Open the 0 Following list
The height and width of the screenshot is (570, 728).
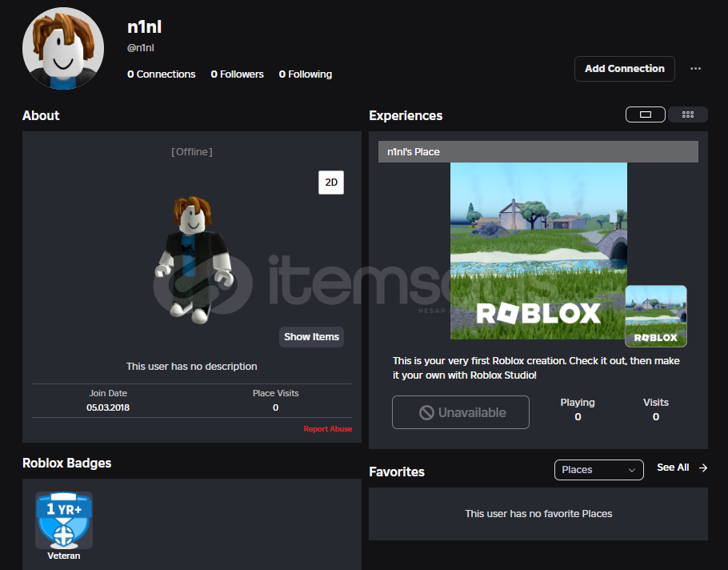coord(305,74)
